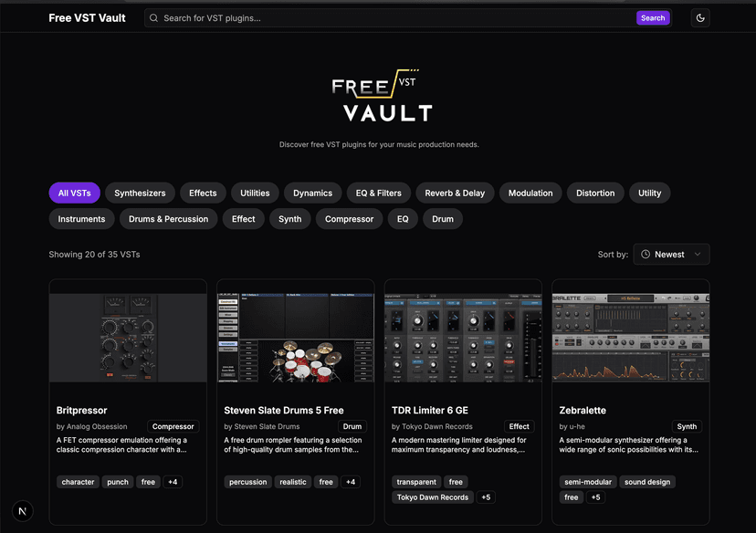Open the Newest sort dropdown
This screenshot has height=533, width=756.
671,254
